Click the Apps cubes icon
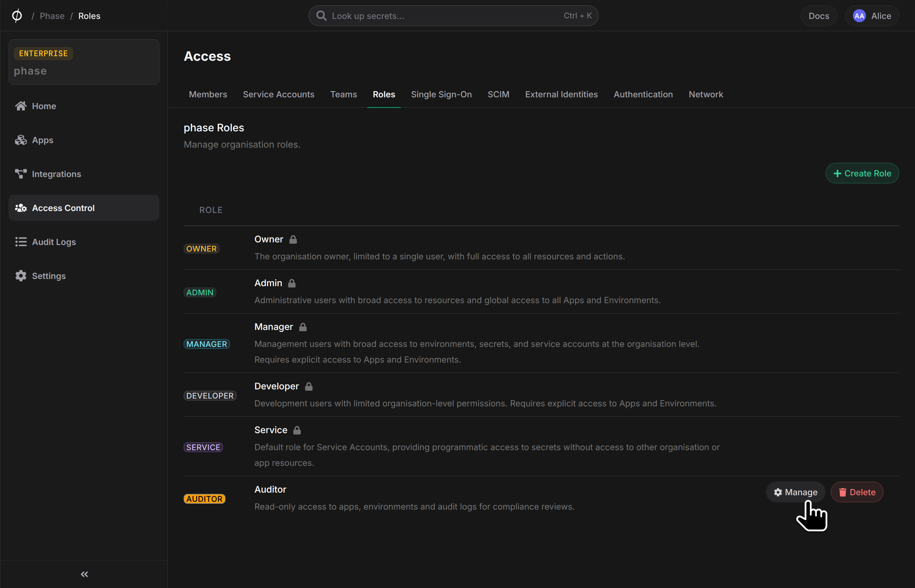The width and height of the screenshot is (915, 588). click(x=21, y=140)
